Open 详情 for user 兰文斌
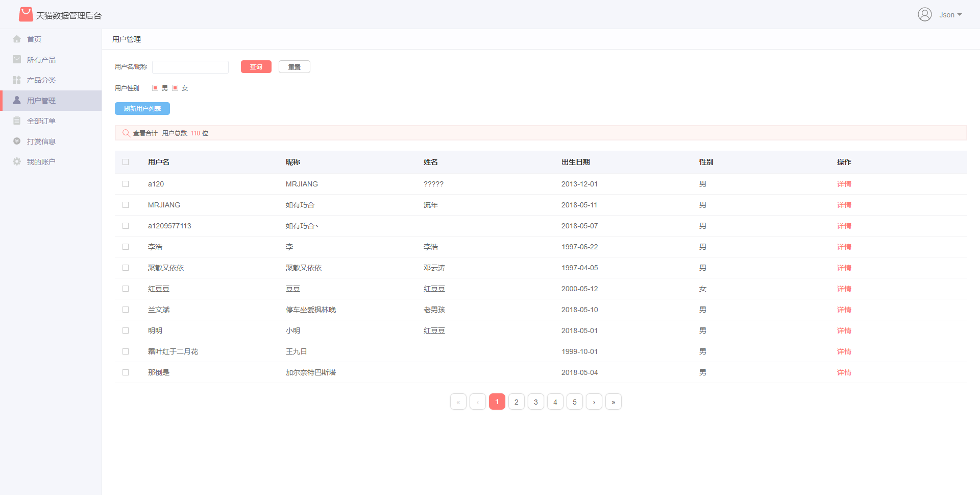980x495 pixels. click(x=844, y=310)
